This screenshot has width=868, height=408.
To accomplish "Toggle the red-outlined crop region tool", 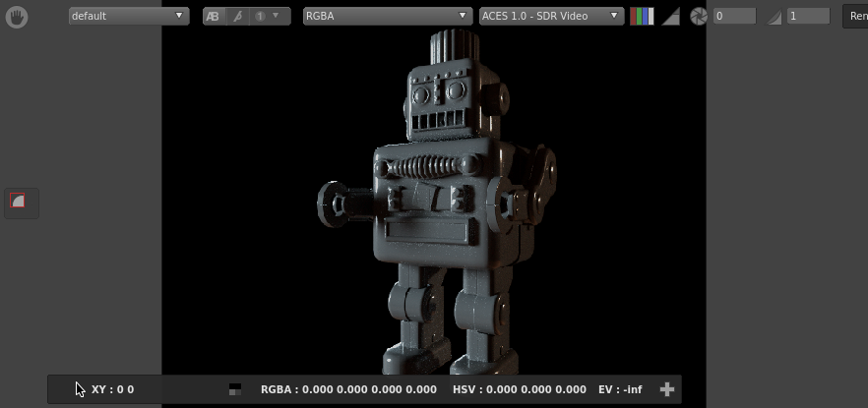I will [x=18, y=202].
